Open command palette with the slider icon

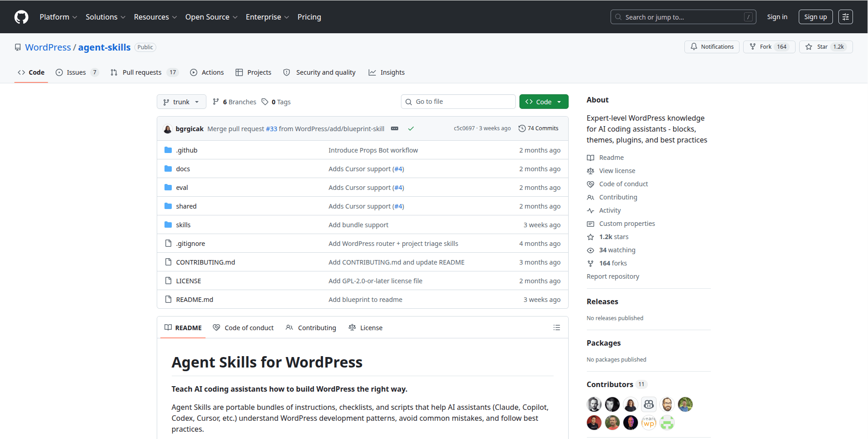click(x=845, y=17)
